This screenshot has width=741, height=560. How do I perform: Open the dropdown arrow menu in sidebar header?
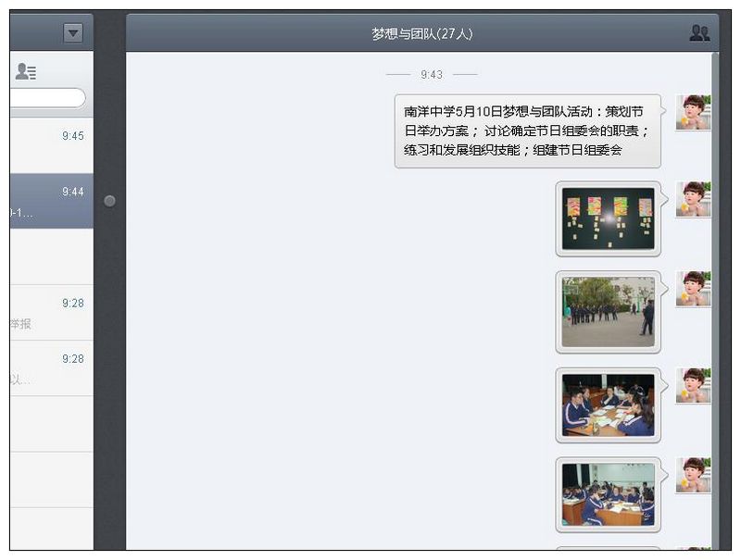[x=73, y=33]
